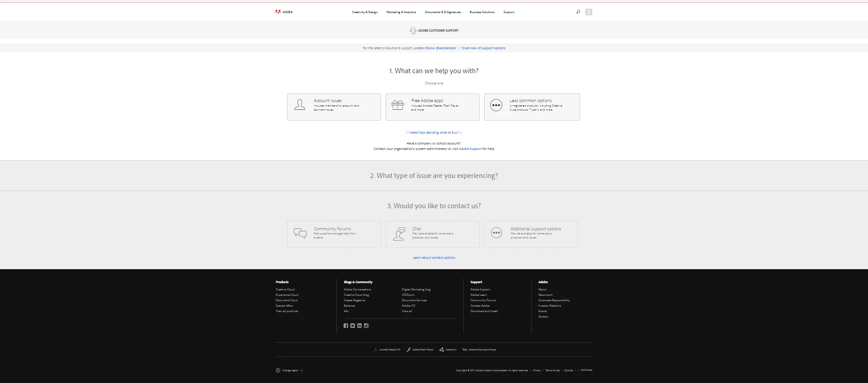Open the Marketing & Analytics menu
The image size is (868, 383).
401,12
